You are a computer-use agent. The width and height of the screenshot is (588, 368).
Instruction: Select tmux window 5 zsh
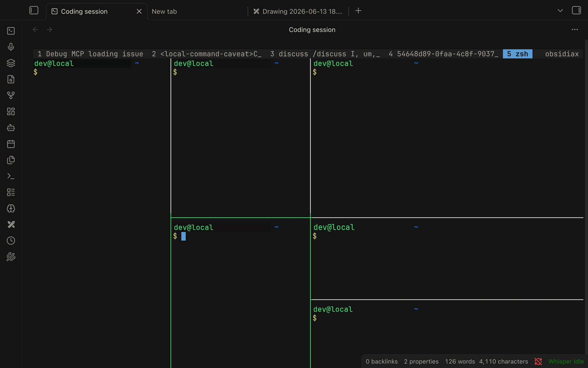[517, 54]
